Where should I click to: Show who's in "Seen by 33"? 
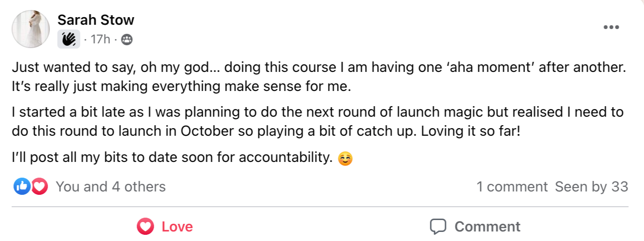pyautogui.click(x=591, y=187)
